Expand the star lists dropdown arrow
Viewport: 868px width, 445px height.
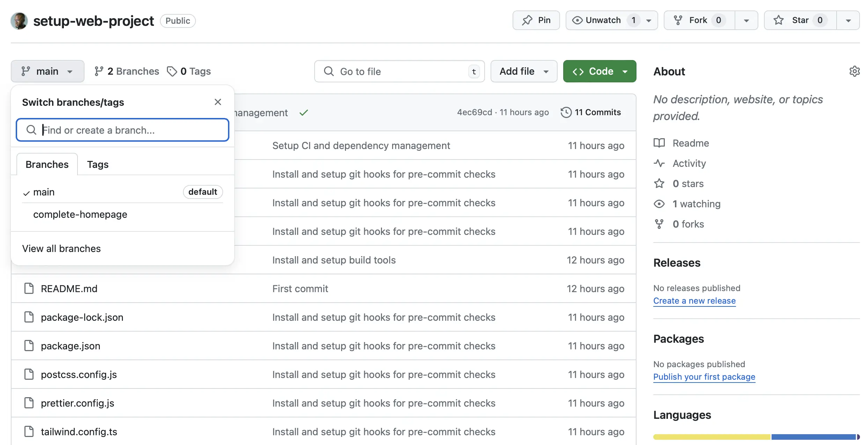[848, 20]
